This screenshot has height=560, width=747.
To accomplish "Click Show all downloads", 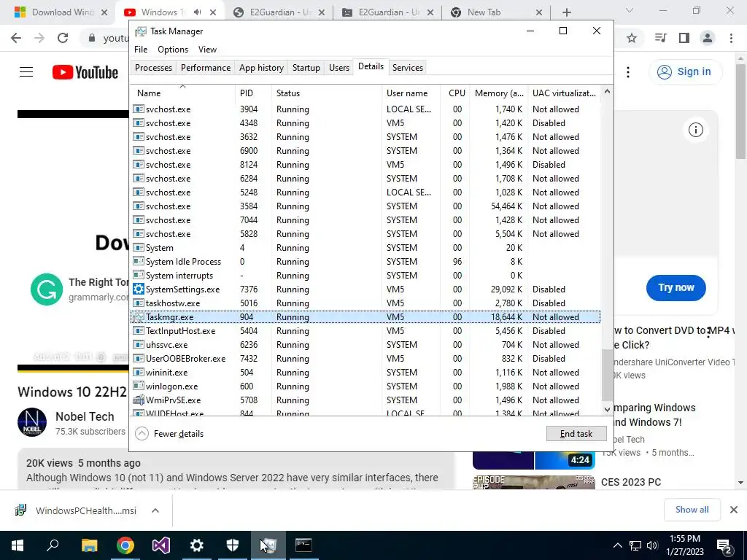I will [x=692, y=510].
